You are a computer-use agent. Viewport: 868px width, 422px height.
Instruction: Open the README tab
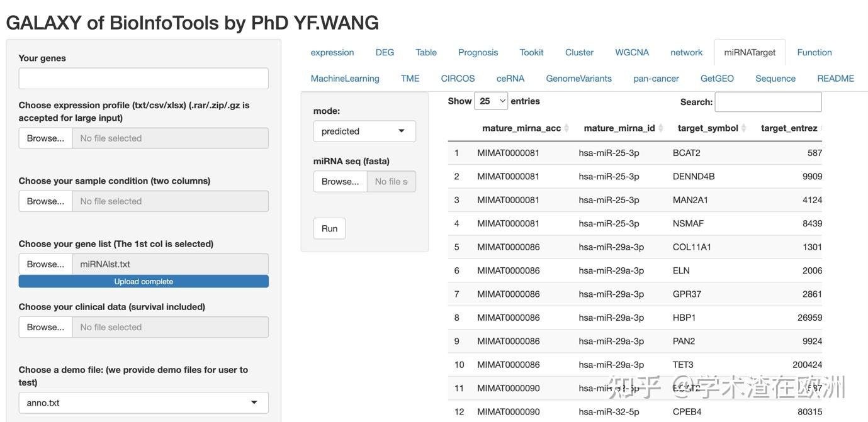pos(835,78)
